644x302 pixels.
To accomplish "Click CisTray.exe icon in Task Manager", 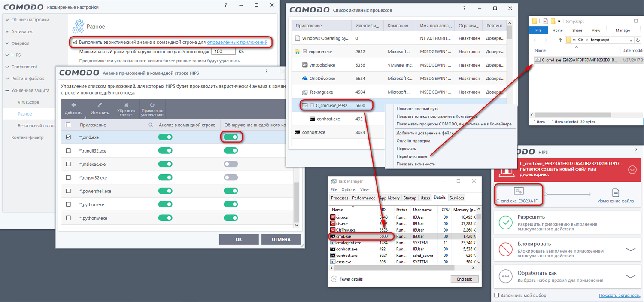I will click(x=333, y=230).
